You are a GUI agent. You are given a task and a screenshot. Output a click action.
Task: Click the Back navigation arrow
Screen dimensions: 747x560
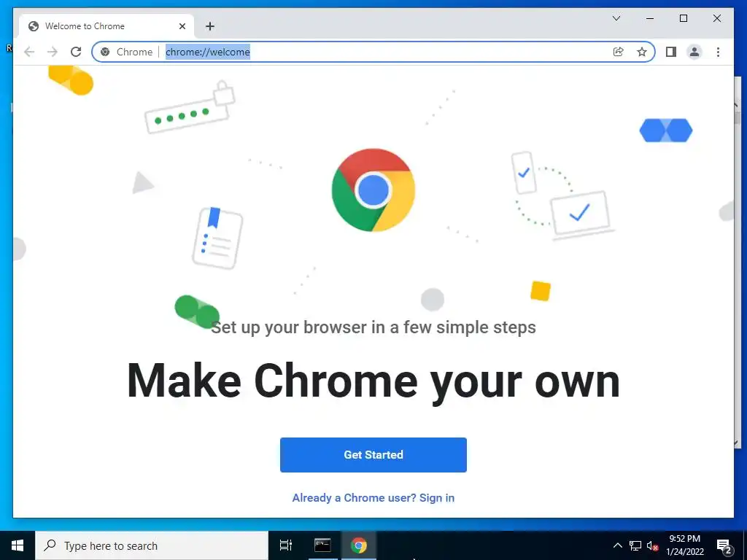click(x=29, y=52)
